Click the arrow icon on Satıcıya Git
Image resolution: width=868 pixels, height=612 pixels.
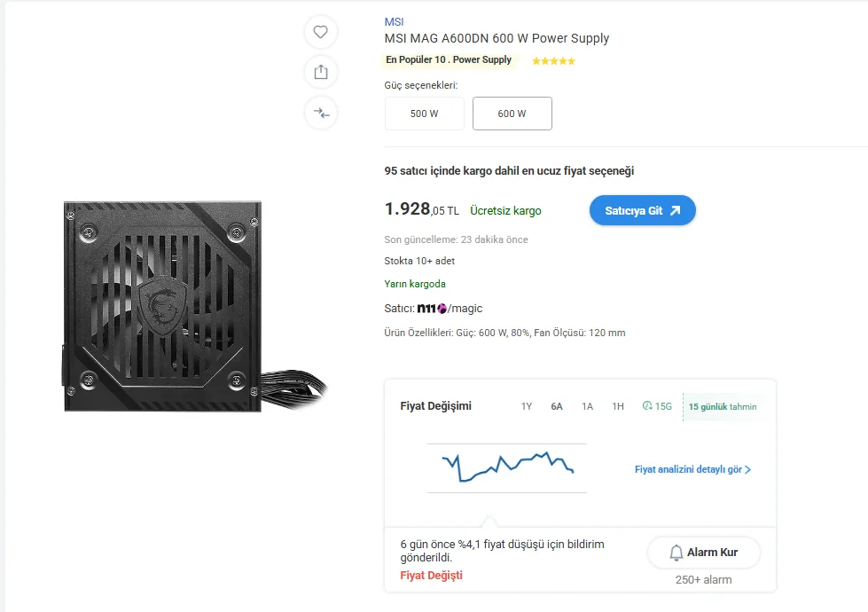pos(675,210)
